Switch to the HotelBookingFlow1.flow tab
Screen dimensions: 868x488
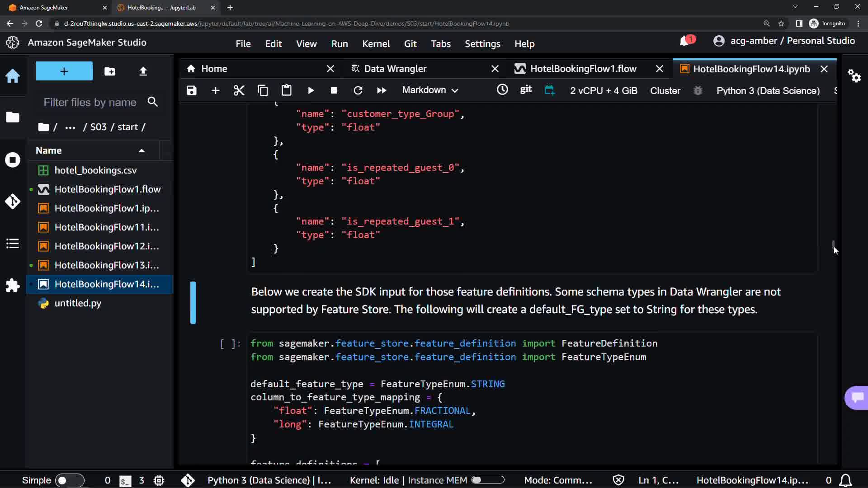pos(583,69)
